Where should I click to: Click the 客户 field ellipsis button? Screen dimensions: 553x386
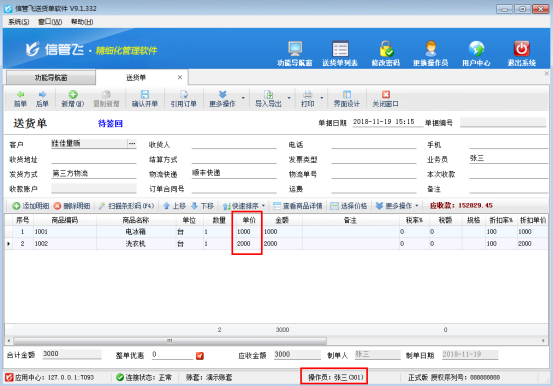(132, 144)
